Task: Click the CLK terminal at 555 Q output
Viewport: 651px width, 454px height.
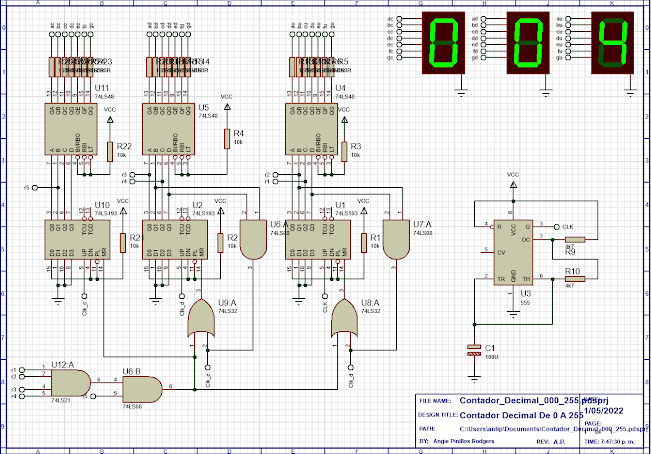Action: [x=558, y=227]
